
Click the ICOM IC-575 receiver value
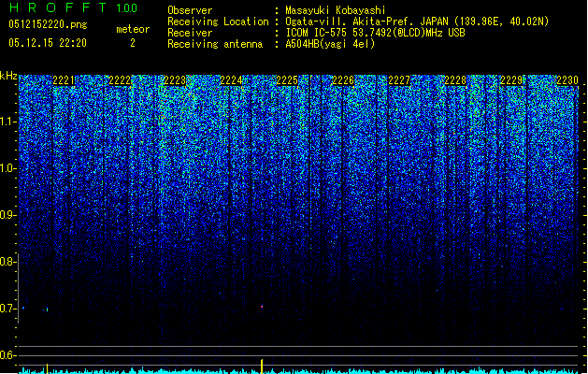(375, 33)
